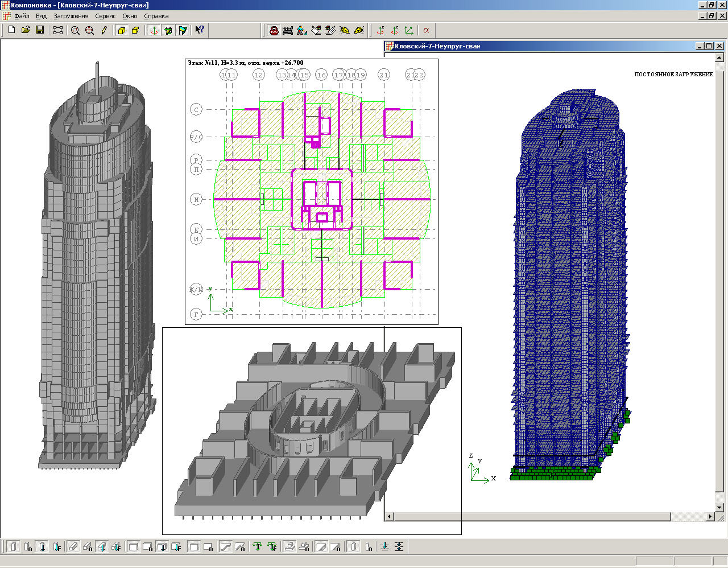The height and width of the screenshot is (568, 728).
Task: Click the column with 'F' icon
Action: click(57, 547)
